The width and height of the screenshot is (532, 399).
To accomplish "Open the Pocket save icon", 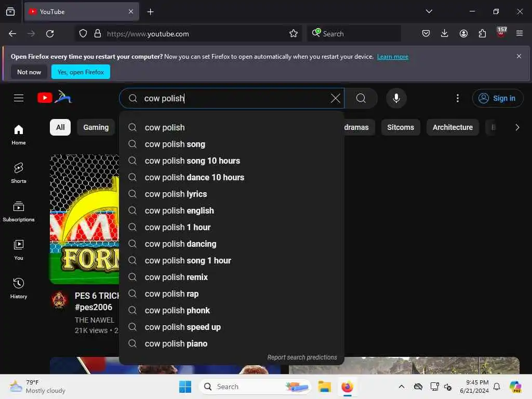I will coord(426,33).
